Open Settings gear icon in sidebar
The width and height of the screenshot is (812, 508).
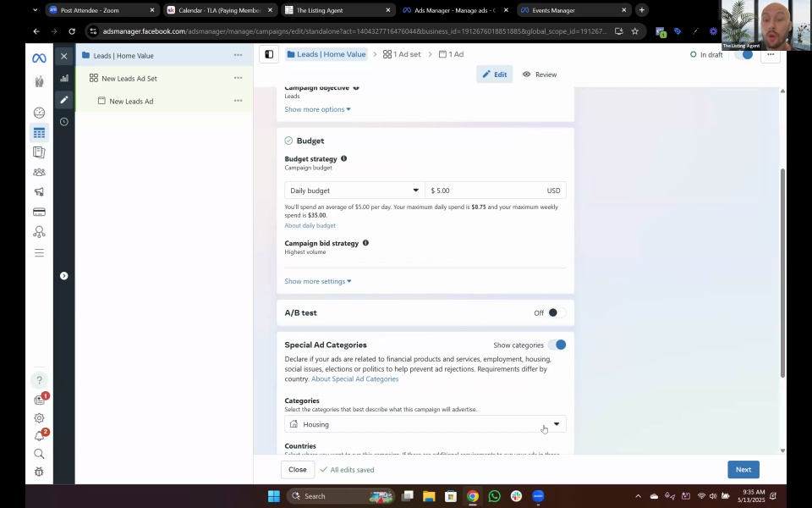pos(39,417)
